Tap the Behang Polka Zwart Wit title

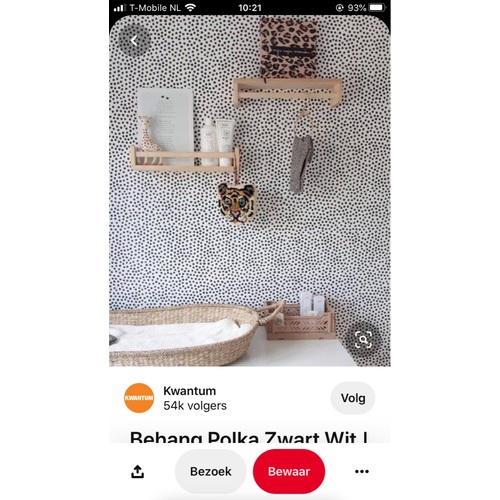click(249, 437)
